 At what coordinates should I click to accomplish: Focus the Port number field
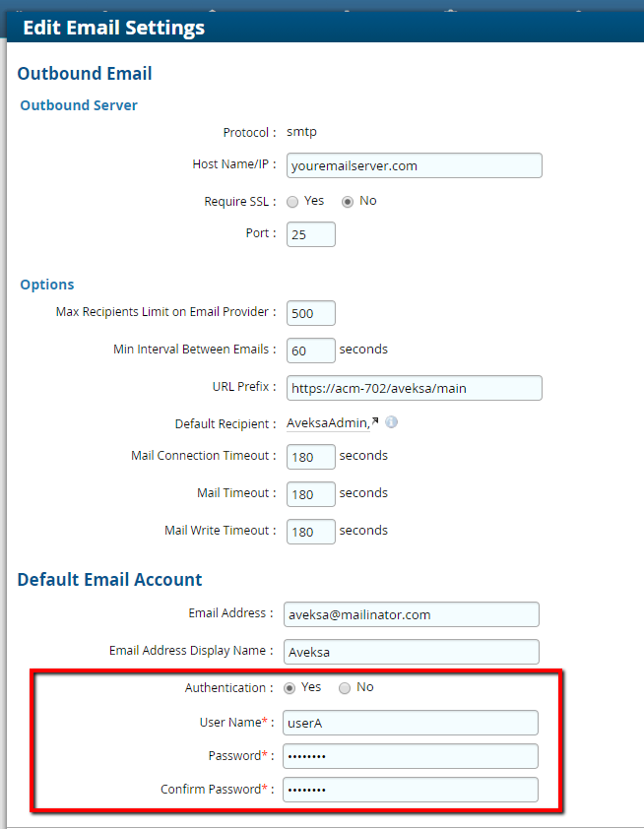(310, 234)
